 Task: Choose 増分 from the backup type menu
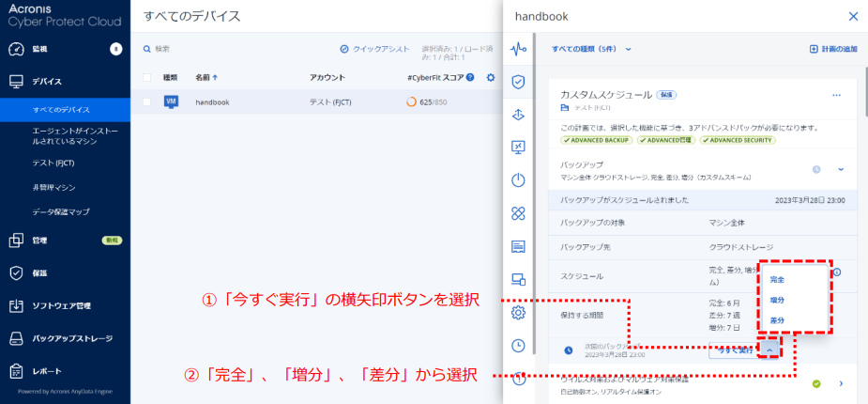pos(777,300)
